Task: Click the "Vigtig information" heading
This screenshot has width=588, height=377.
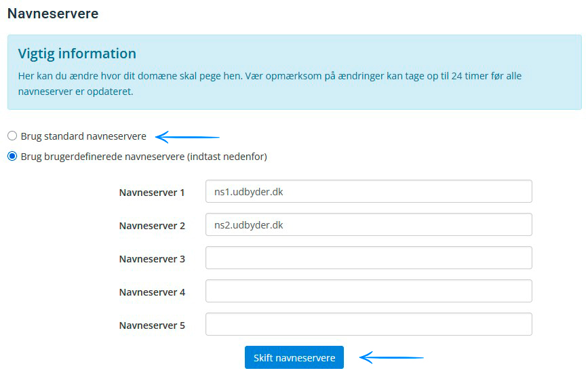Action: point(77,54)
